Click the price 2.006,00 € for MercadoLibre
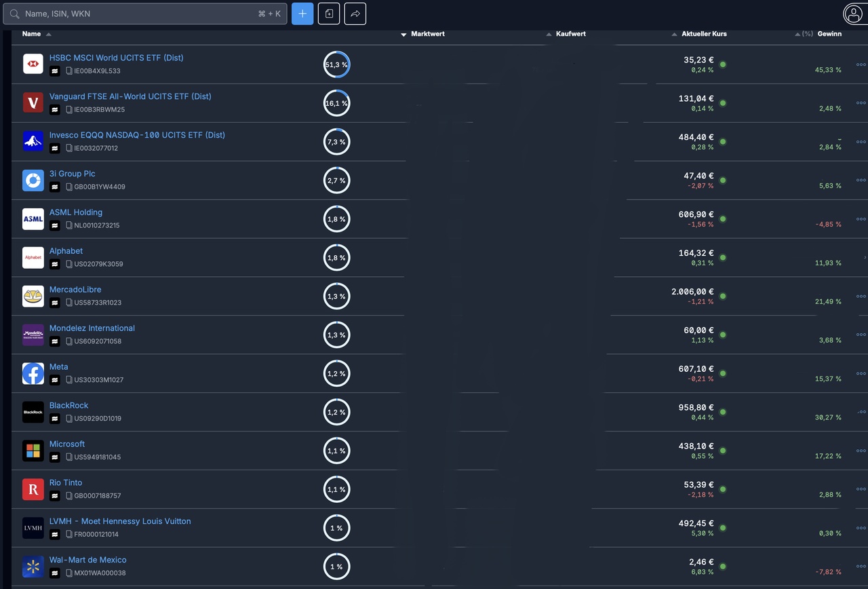 692,292
